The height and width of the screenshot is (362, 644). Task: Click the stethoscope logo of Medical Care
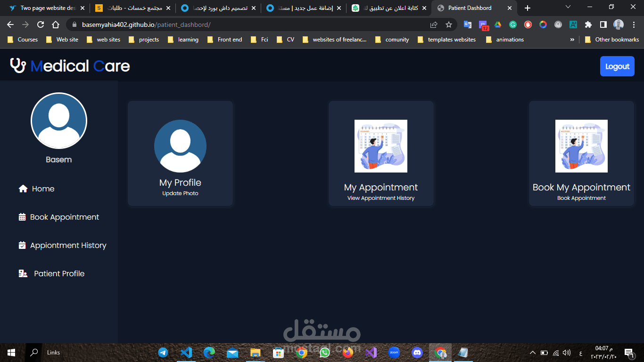click(x=17, y=66)
